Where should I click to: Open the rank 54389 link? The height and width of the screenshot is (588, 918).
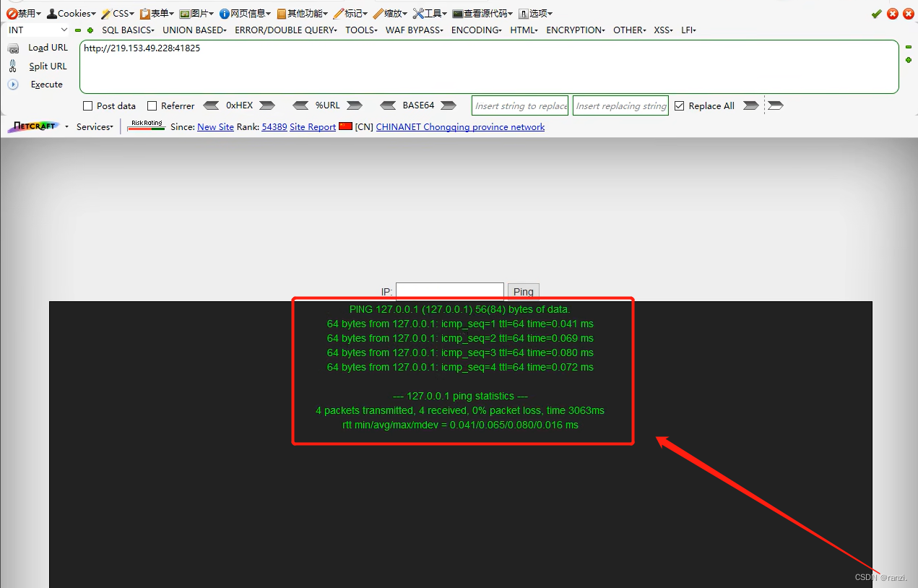(274, 127)
